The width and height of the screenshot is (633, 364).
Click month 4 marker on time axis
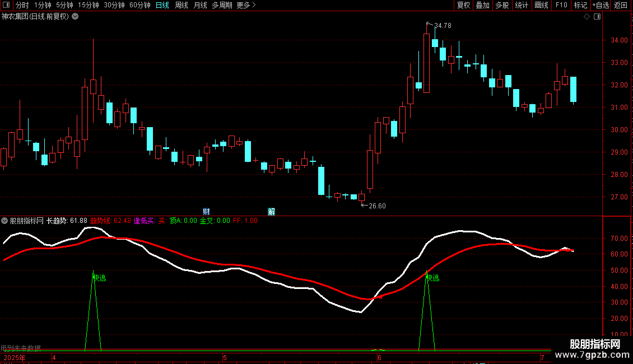pos(54,357)
